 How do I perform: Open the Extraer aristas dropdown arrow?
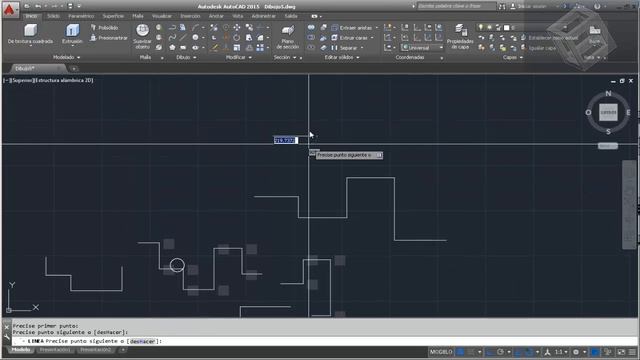click(x=376, y=28)
